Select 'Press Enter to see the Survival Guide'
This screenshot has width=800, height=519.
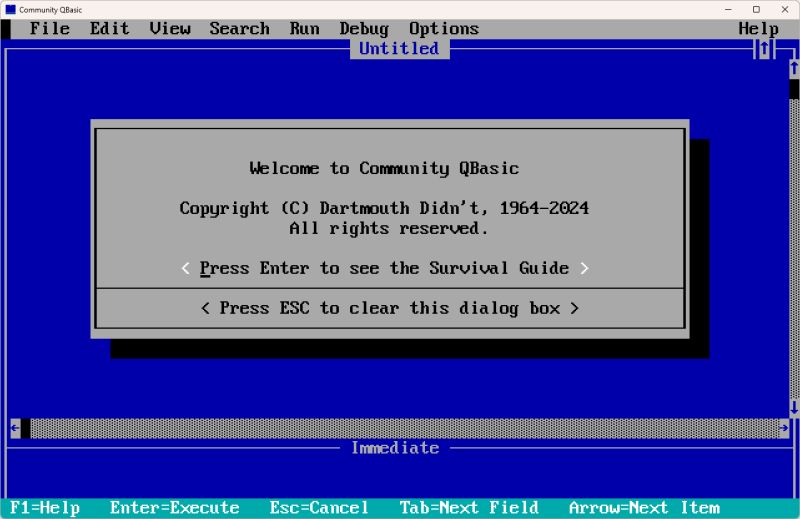pos(385,268)
